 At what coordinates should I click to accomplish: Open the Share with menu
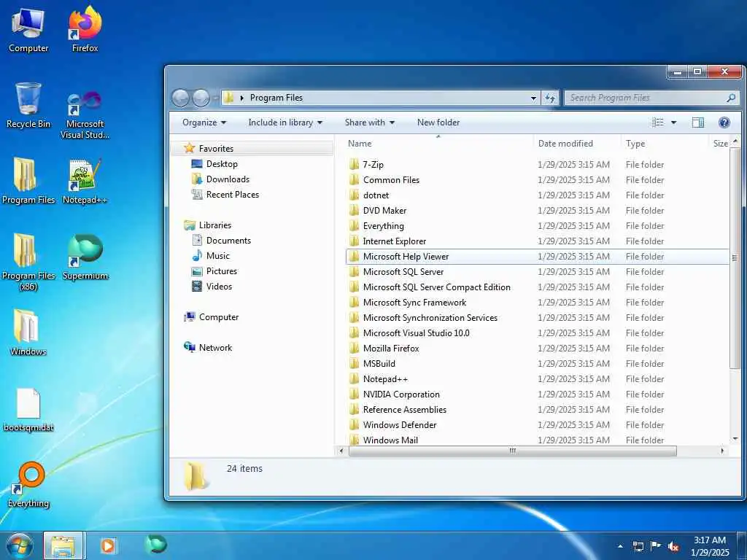(370, 122)
